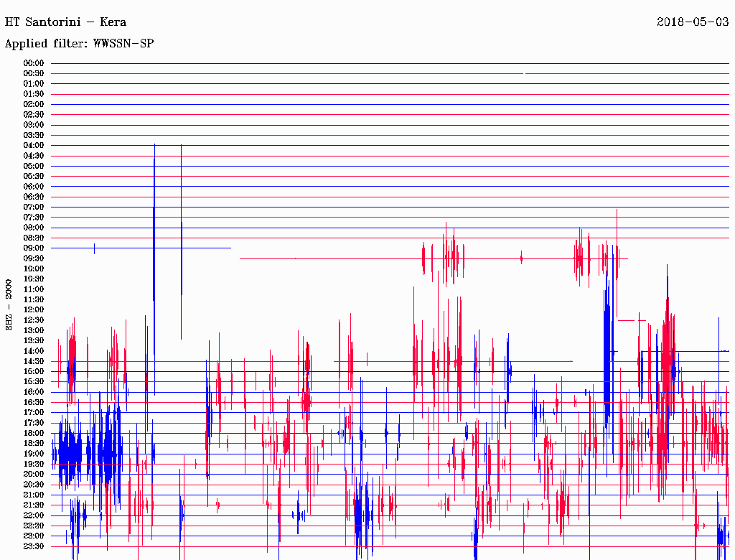Select the 16:30 time label
This screenshot has width=735, height=560.
coord(34,403)
